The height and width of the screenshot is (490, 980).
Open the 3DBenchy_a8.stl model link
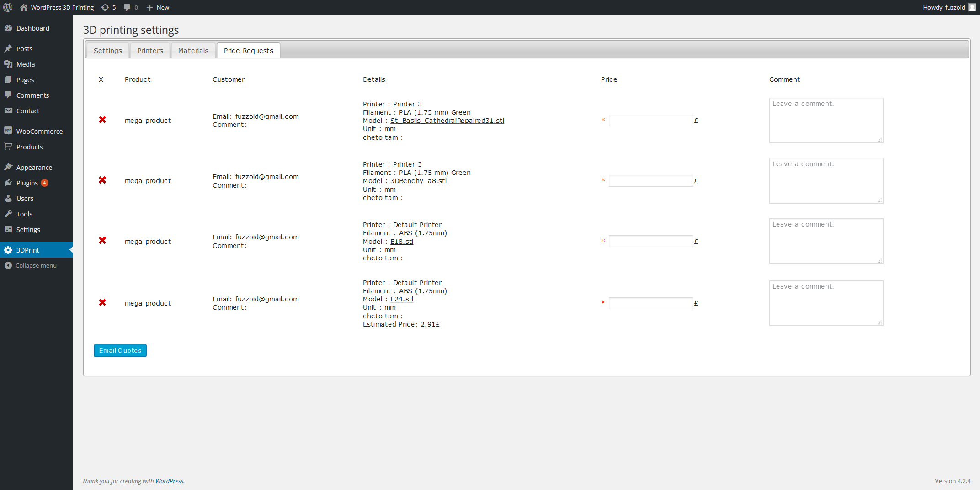click(x=418, y=181)
